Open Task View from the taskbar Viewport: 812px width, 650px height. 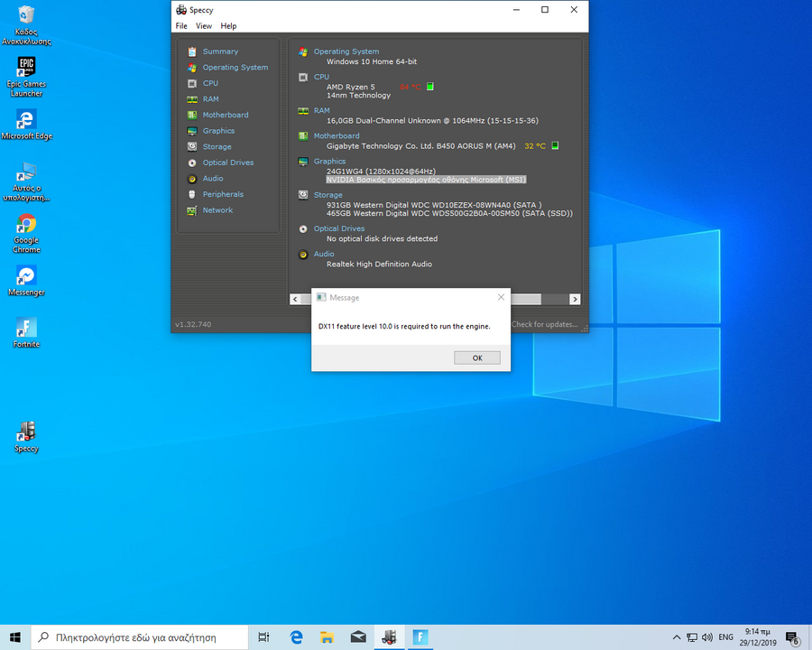pos(263,637)
